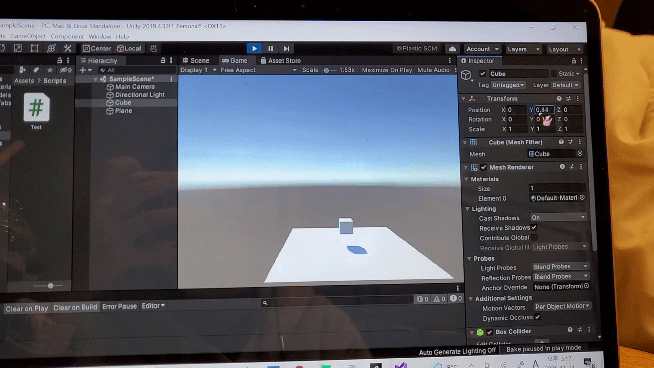Open the cloud services icon
Viewport: 654px width, 368px height.
pyautogui.click(x=452, y=49)
